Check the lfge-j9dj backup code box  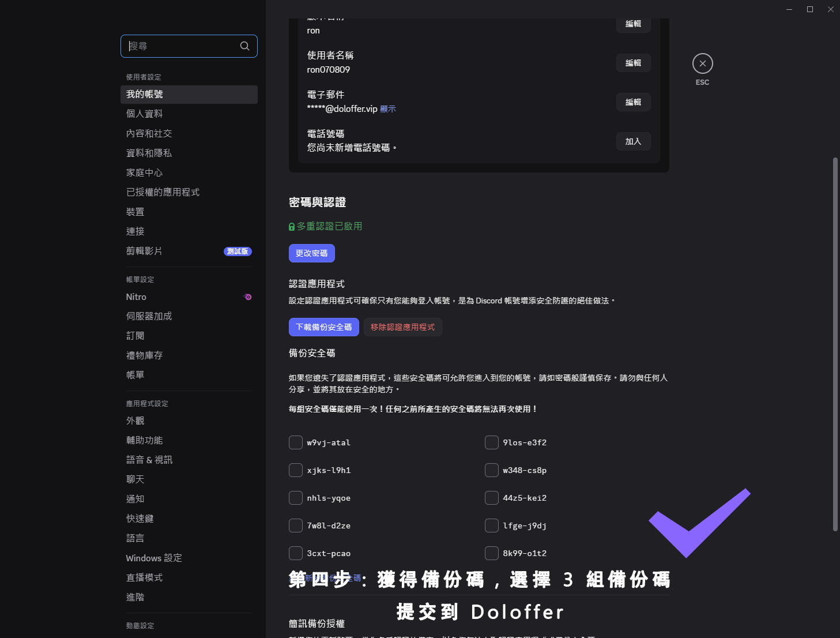pos(492,526)
